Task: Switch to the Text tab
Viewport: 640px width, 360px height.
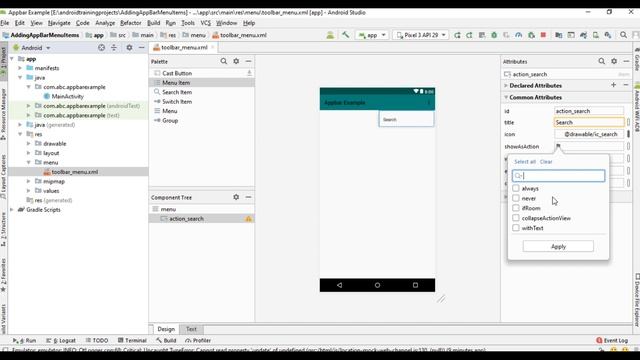Action: pos(191,329)
